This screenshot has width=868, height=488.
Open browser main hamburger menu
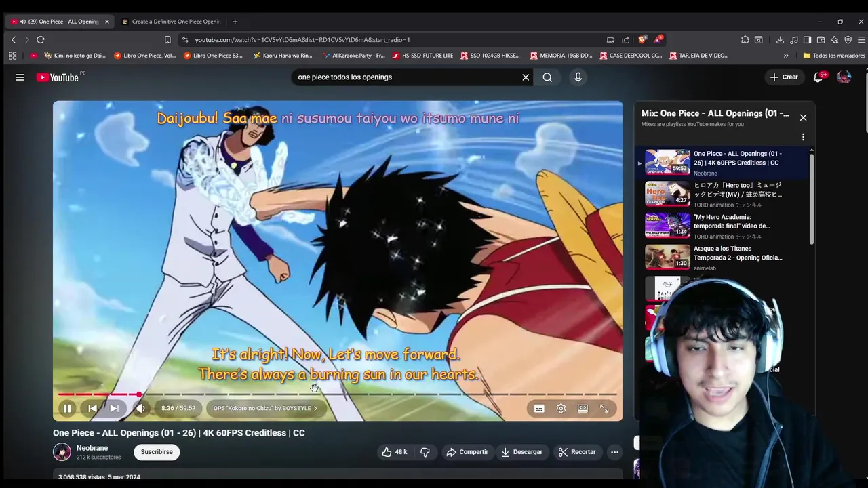point(861,40)
